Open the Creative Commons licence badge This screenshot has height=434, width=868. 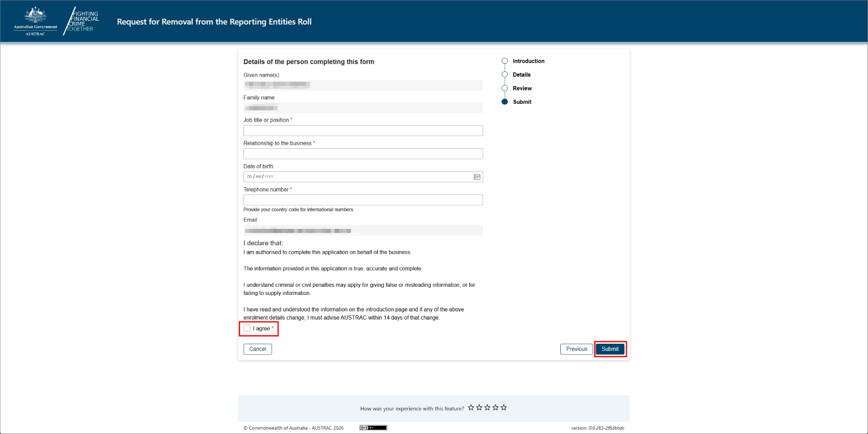point(373,428)
